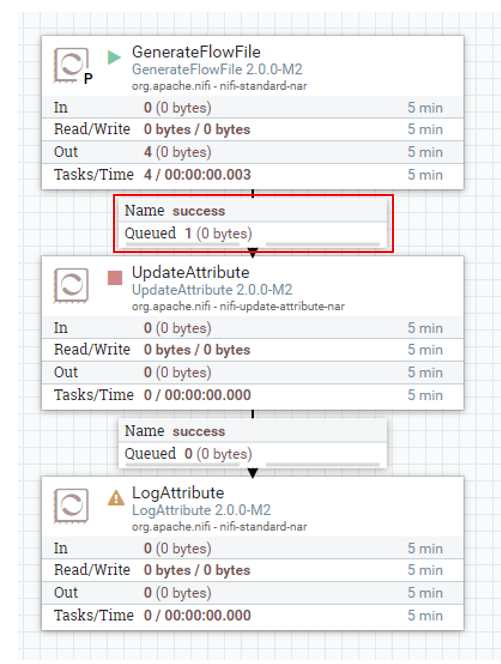Image resolution: width=501 pixels, height=664 pixels.
Task: Click the arrowhead entering LogAttribute
Action: point(253,473)
